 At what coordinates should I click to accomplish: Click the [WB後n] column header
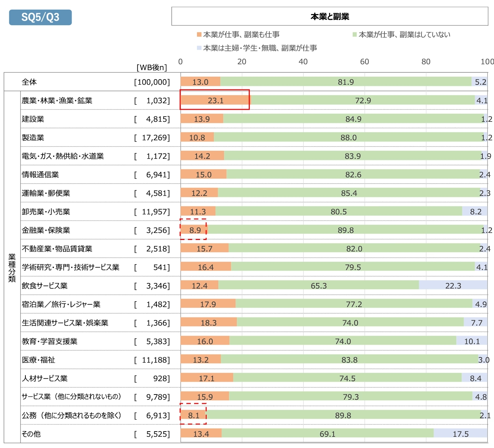[152, 68]
